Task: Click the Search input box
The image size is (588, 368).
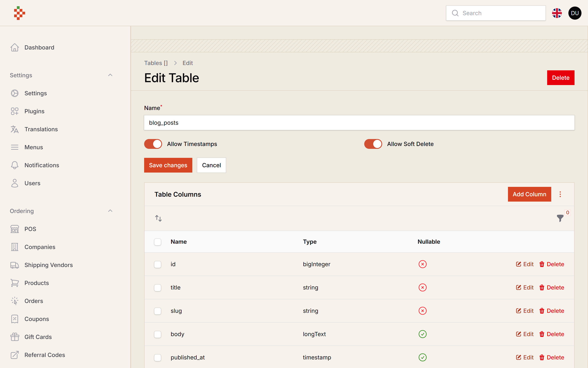Action: click(x=496, y=13)
